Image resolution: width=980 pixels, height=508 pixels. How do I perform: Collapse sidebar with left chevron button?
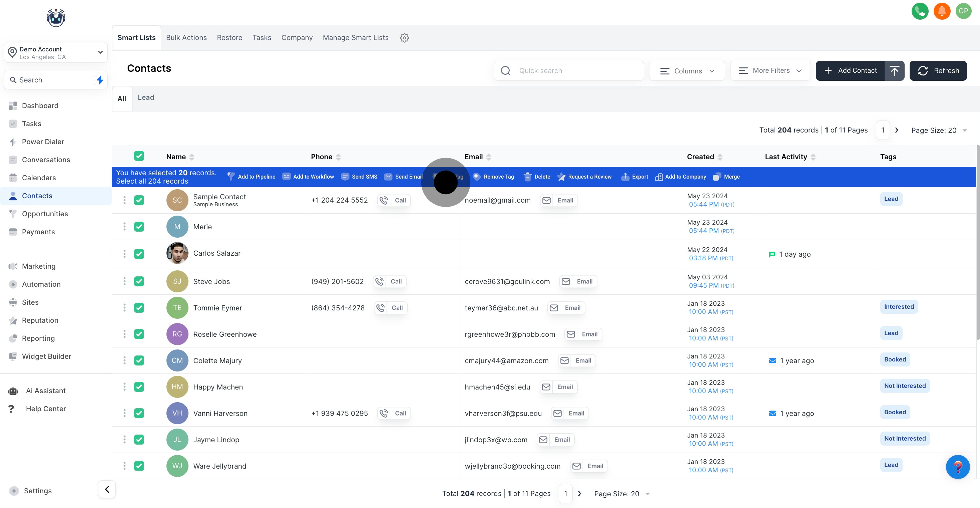[107, 489]
